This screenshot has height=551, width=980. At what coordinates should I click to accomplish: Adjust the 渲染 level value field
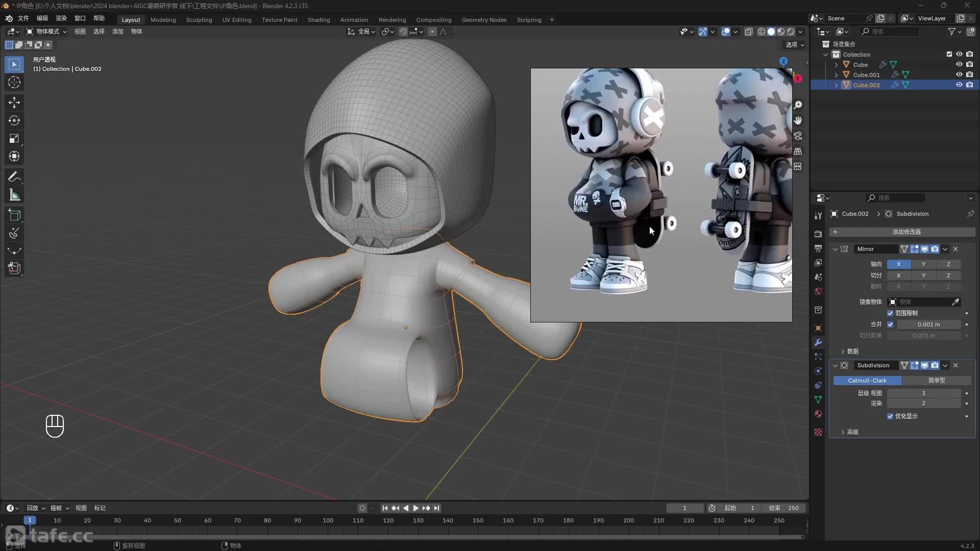click(x=923, y=404)
